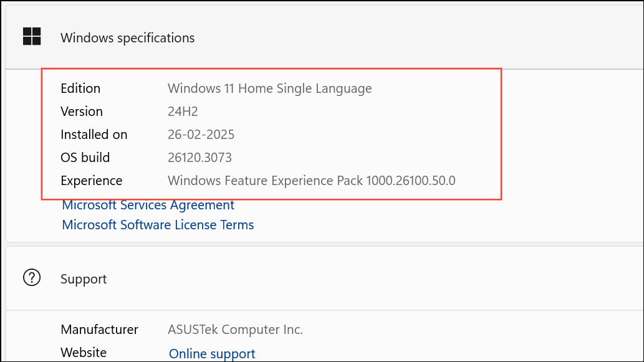Click the OS build label

point(85,157)
